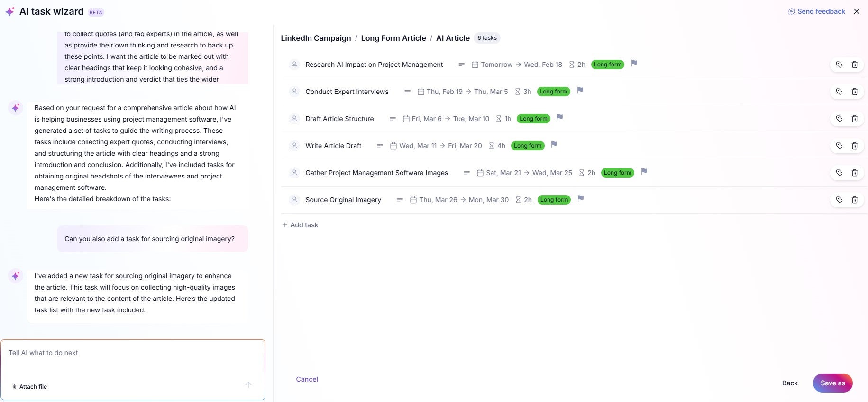Open description icon for Source Original Imagery
This screenshot has height=402, width=868.
tap(400, 200)
